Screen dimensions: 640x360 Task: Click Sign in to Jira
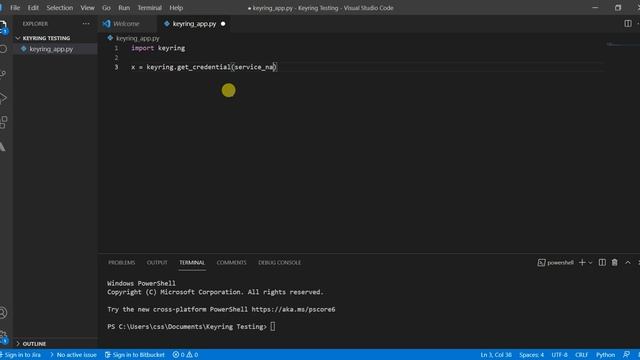[x=21, y=355]
